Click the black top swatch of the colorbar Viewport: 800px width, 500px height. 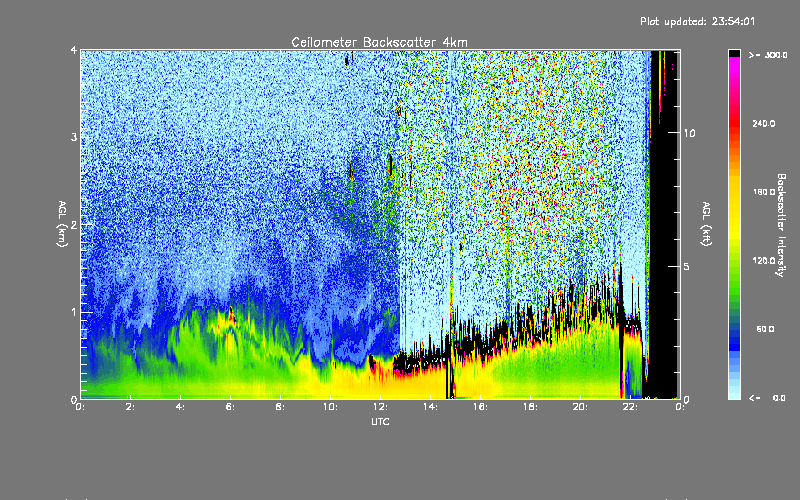[x=734, y=53]
